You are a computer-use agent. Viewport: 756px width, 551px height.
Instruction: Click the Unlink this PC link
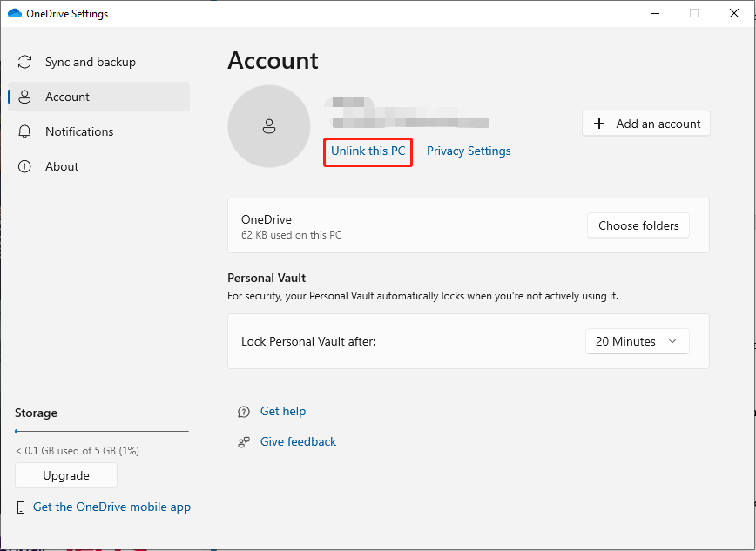(368, 151)
